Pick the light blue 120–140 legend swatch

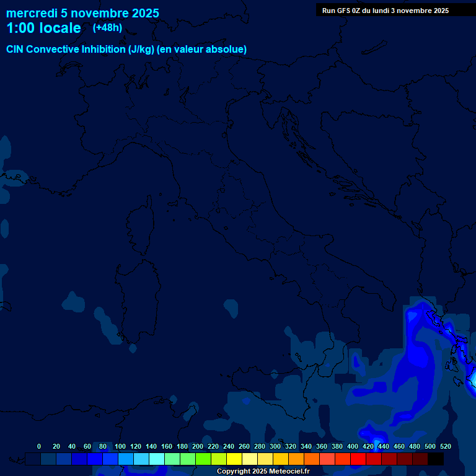tap(141, 459)
